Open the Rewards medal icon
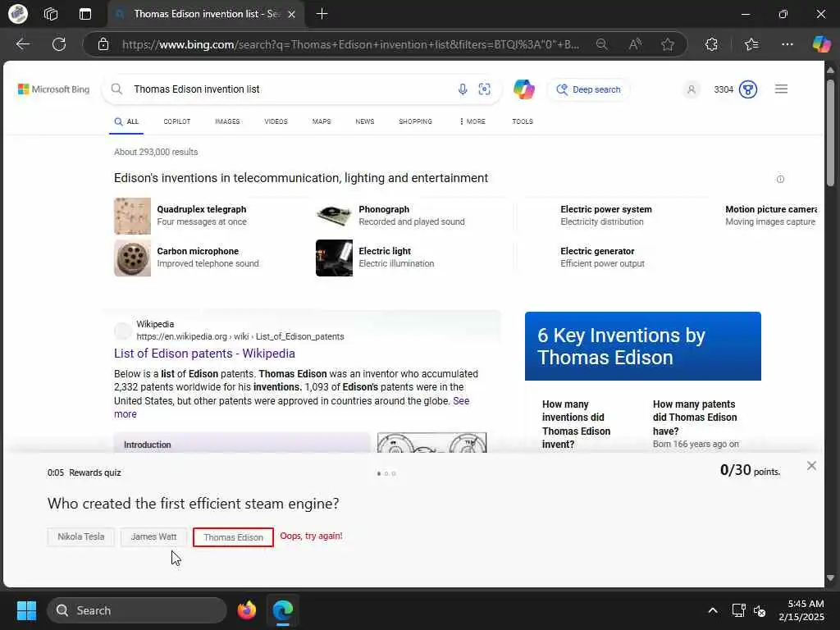Image resolution: width=840 pixels, height=630 pixels. click(x=748, y=89)
